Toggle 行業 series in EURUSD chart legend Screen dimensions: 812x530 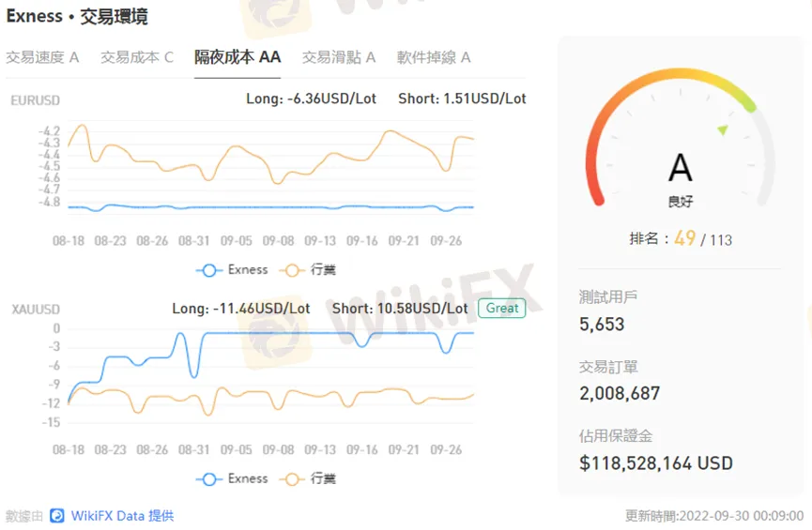[x=308, y=270]
